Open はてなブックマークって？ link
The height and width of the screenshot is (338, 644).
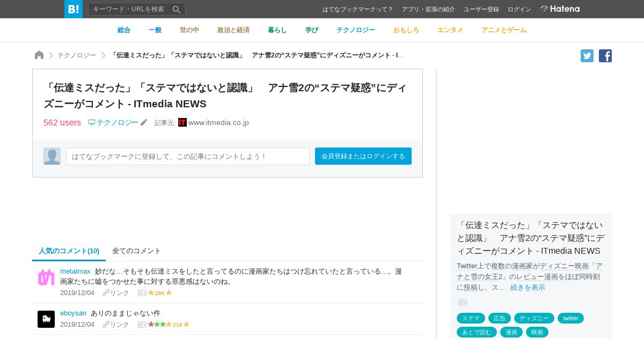click(358, 9)
